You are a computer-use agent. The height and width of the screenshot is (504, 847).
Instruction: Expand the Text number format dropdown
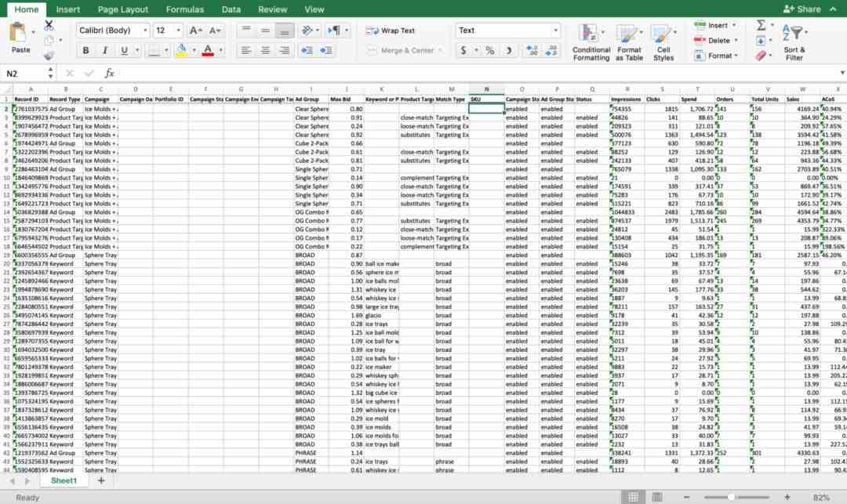[555, 31]
